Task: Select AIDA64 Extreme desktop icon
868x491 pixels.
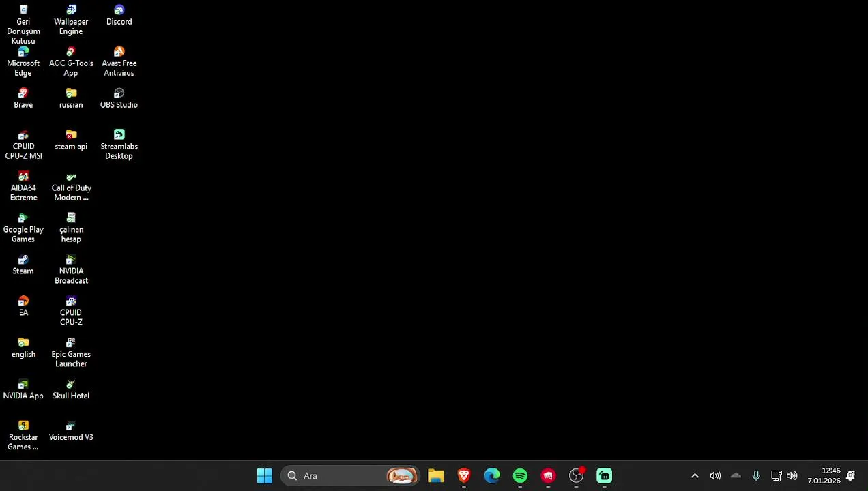Action: (x=23, y=186)
